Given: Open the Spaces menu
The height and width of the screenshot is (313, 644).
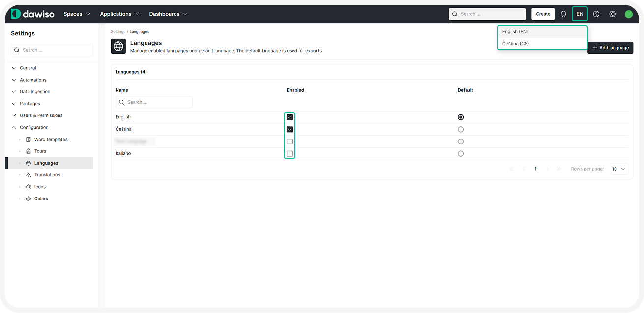Looking at the screenshot, I should [x=77, y=14].
